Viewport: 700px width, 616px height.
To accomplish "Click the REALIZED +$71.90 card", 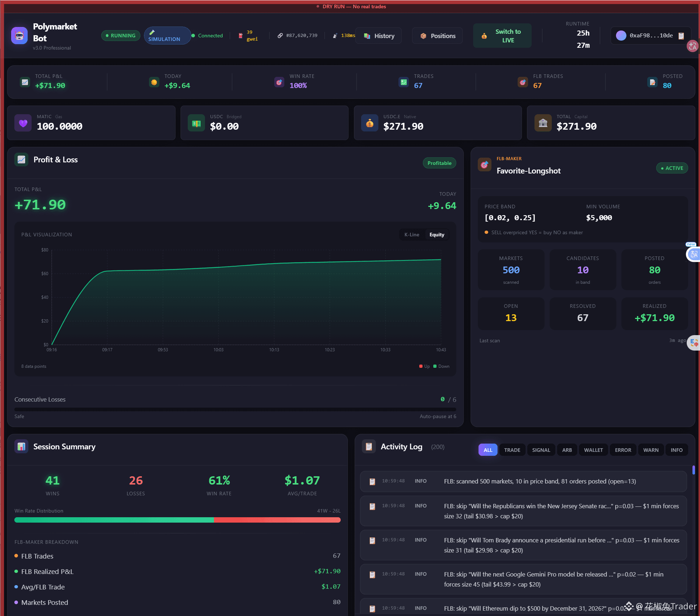I will click(x=654, y=314).
